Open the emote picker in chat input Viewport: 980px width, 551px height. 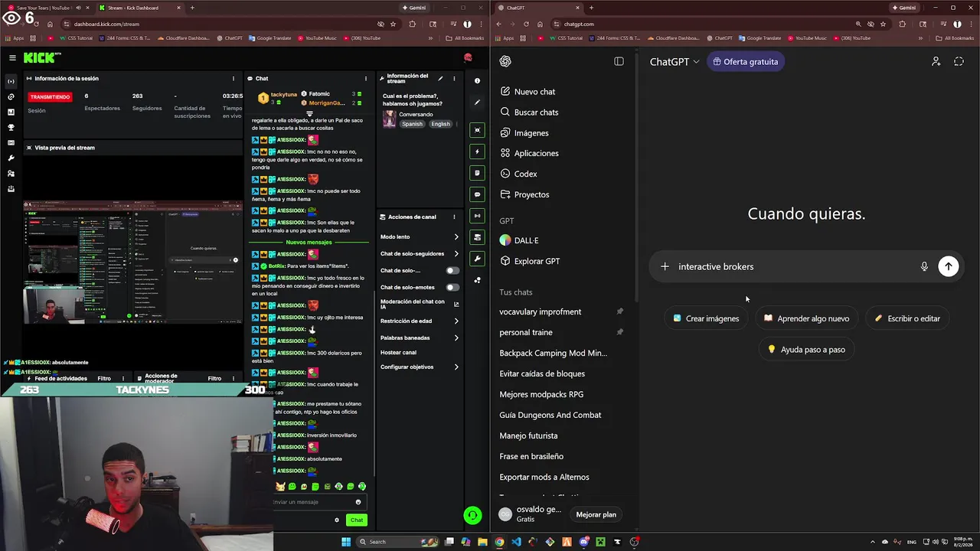358,502
